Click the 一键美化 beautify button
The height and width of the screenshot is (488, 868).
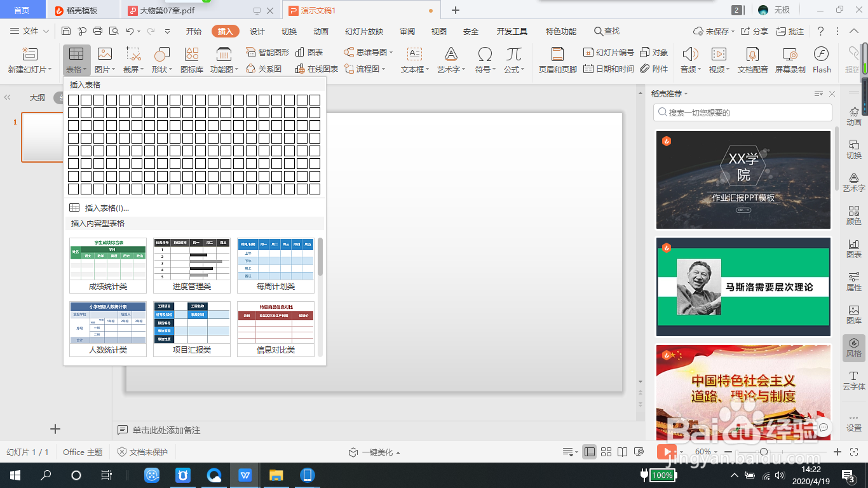tap(374, 452)
